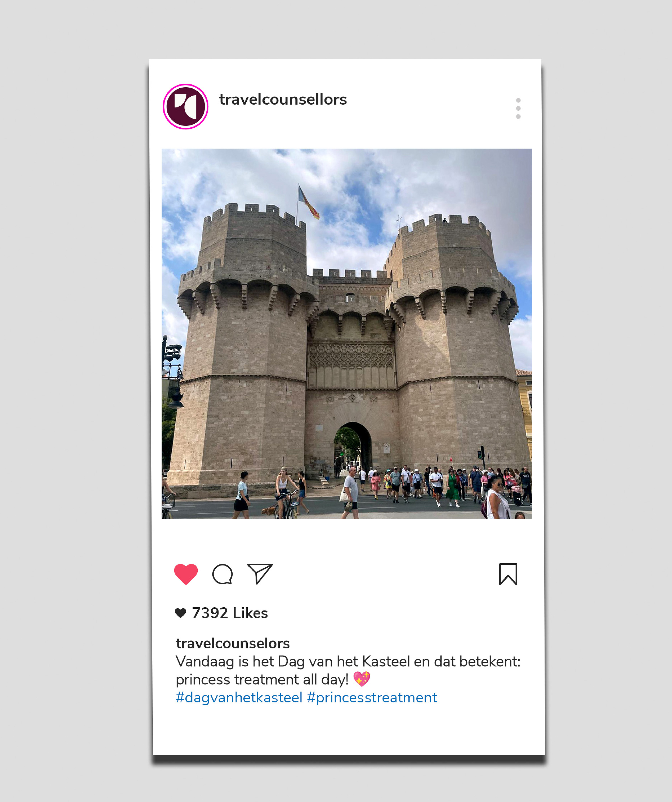Image resolution: width=672 pixels, height=802 pixels.
Task: Click the red heart like icon
Action: pos(186,574)
